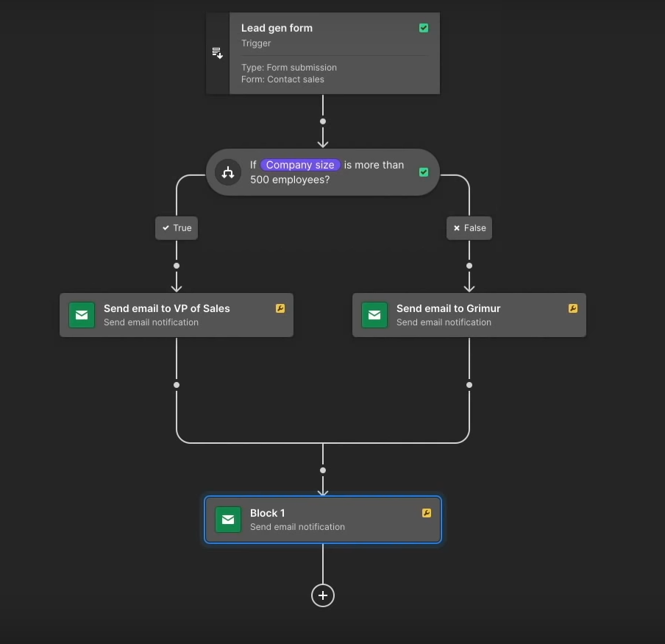Screen dimensions: 665x644
Task: Toggle the green checkbox on the condition node
Action: 424,171
